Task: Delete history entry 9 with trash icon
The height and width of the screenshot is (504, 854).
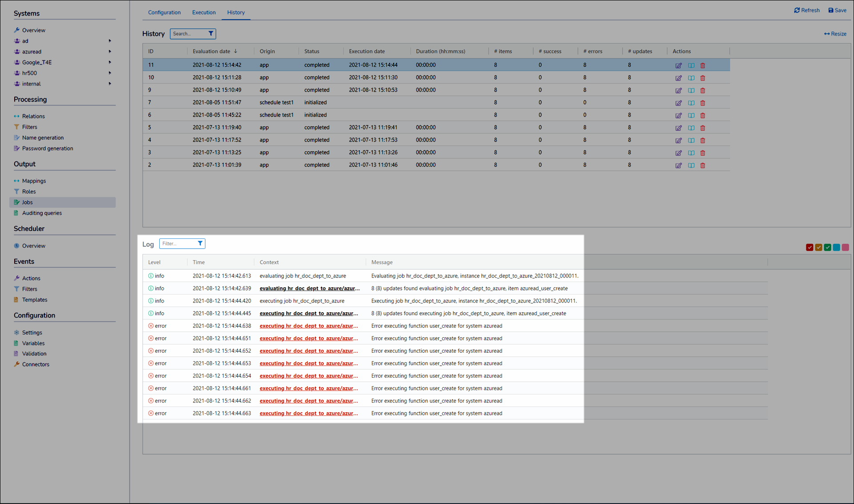Action: (x=703, y=90)
